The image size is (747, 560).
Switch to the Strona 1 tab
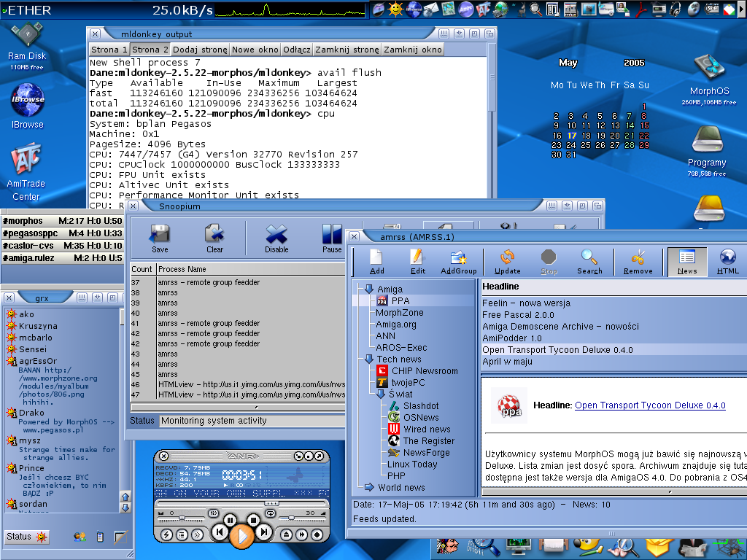tap(109, 50)
